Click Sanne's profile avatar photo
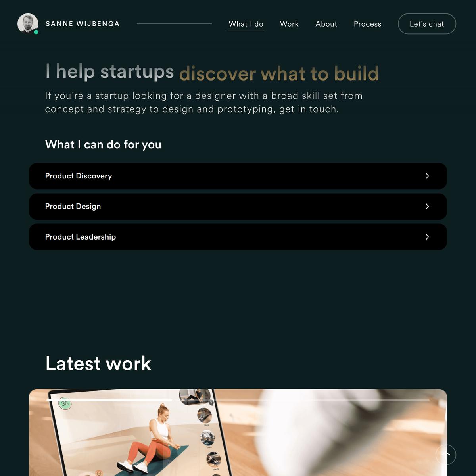Screen dimensions: 476x476 [28, 23]
